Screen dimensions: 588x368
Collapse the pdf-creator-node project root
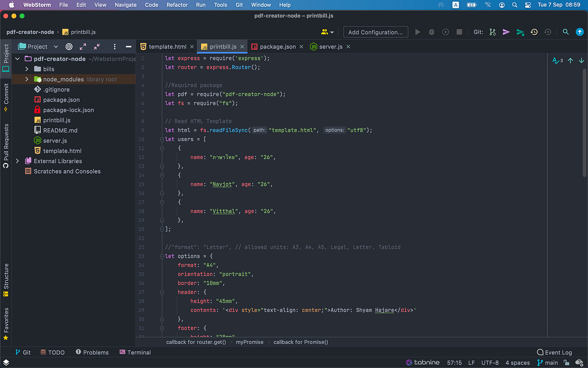(x=17, y=58)
